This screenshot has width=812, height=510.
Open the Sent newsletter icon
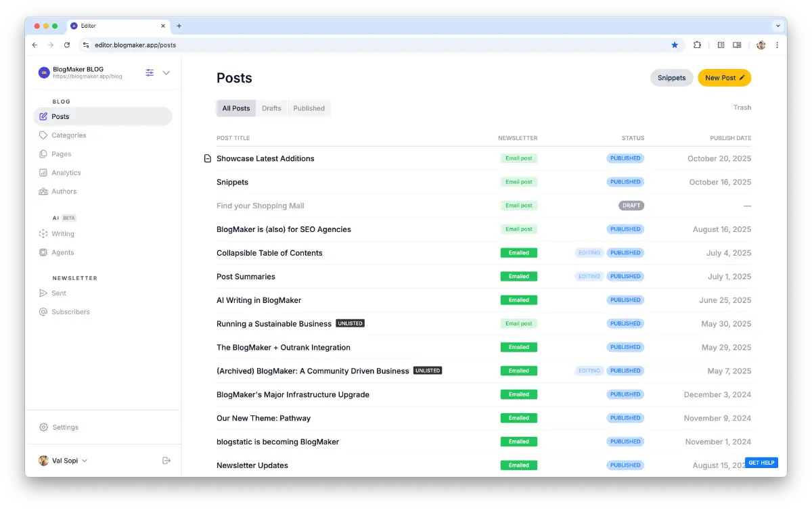[43, 294]
